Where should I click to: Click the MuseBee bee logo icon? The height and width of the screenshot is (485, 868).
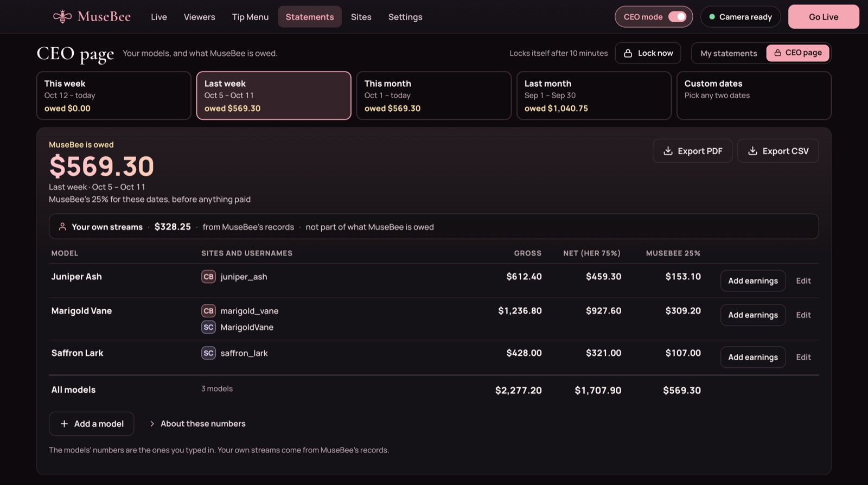click(x=62, y=17)
